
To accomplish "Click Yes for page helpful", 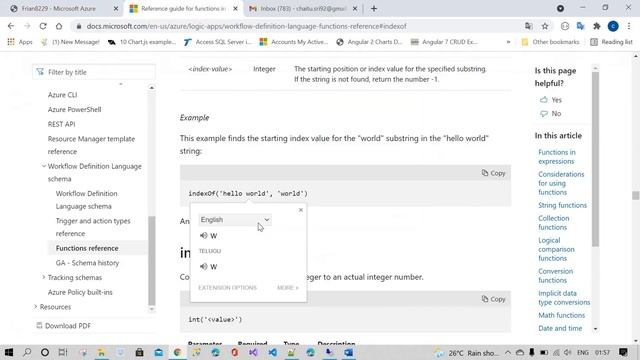I will click(551, 100).
